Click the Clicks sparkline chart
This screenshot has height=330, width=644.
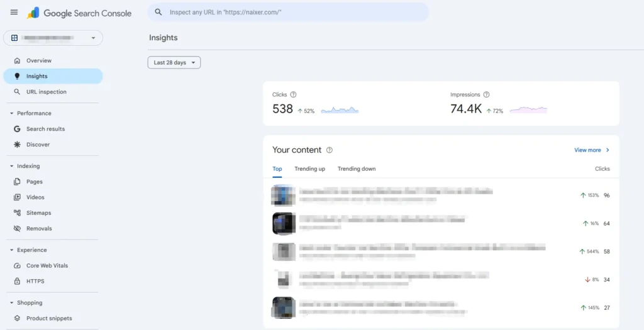pos(340,110)
